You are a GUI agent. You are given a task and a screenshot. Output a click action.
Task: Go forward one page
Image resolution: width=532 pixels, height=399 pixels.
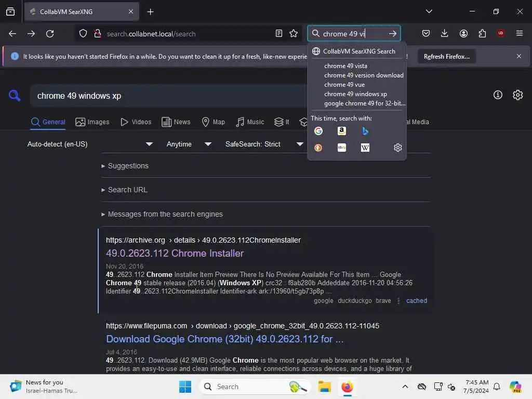click(x=31, y=34)
